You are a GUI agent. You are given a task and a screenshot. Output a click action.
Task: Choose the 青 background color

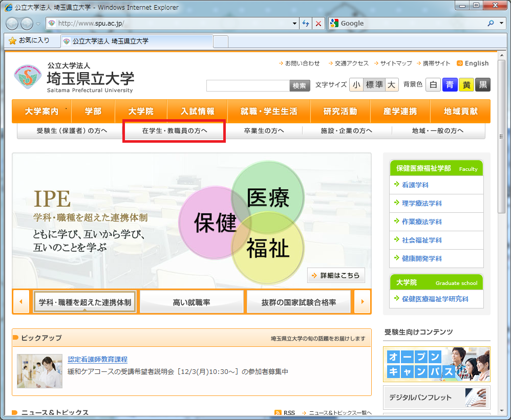coord(450,85)
